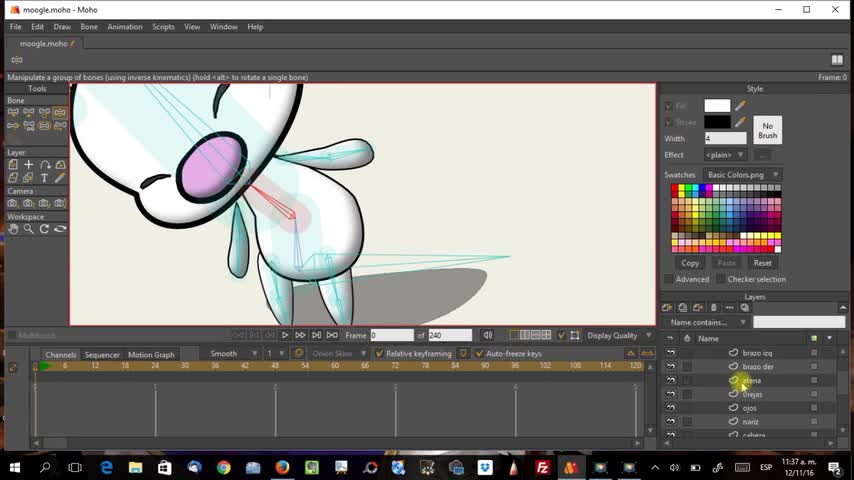Open Firefox from the taskbar
Viewport: 854px width, 480px height.
pyautogui.click(x=282, y=467)
